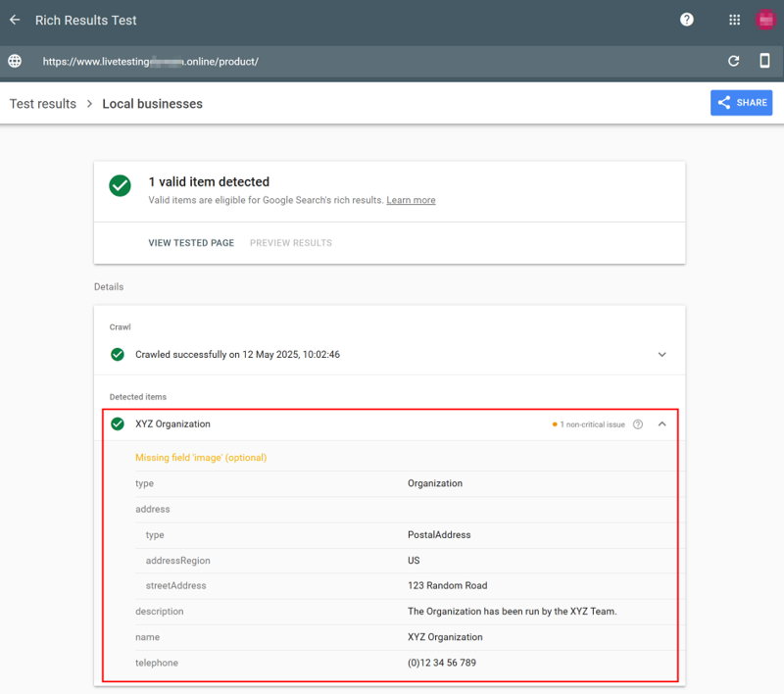Open VIEW TESTED PAGE
The height and width of the screenshot is (694, 784).
[191, 242]
